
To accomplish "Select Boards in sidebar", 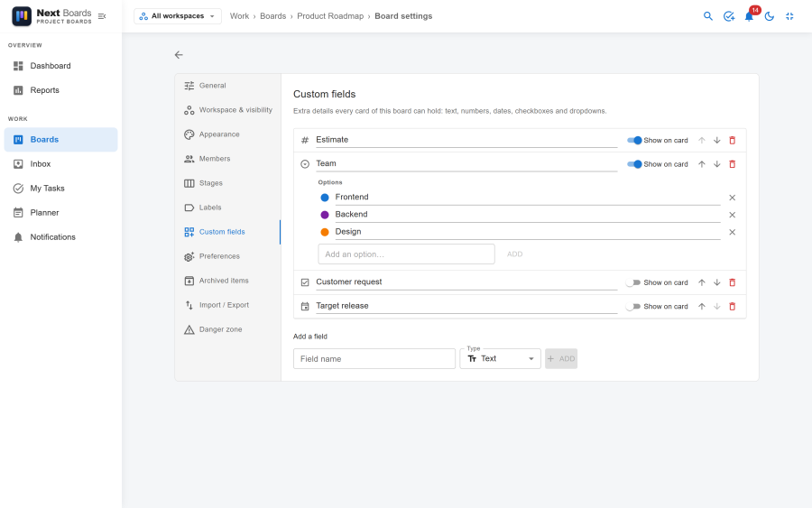I will (x=61, y=140).
